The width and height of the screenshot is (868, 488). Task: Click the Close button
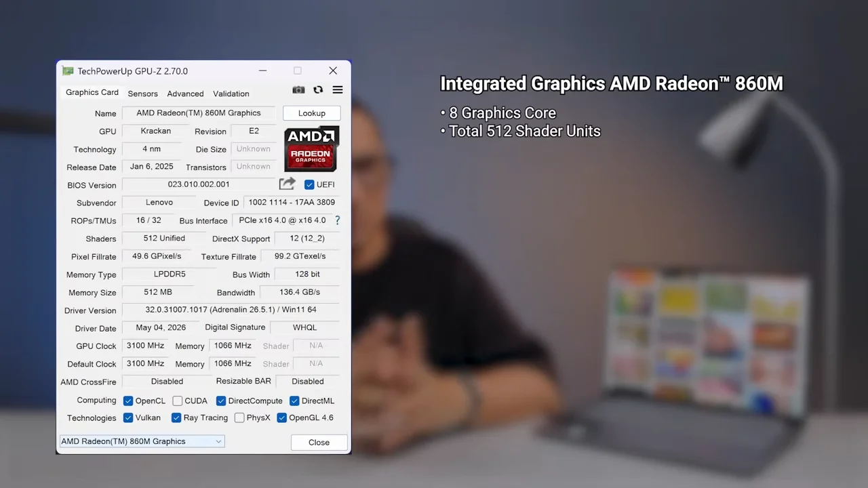319,442
